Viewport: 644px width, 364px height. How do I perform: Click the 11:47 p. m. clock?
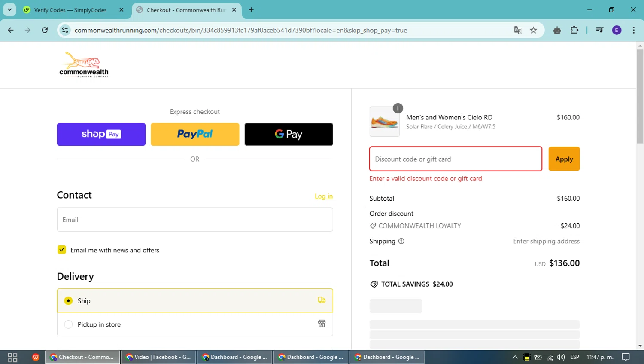click(600, 357)
